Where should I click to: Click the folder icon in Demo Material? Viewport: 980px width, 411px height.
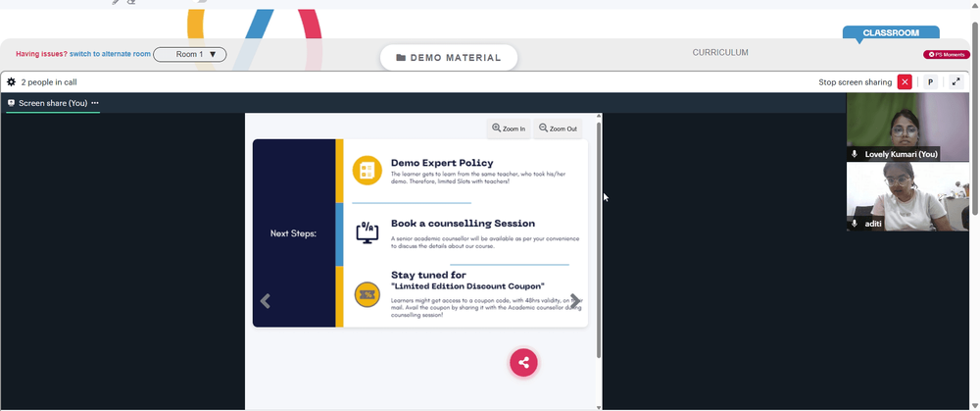click(401, 58)
